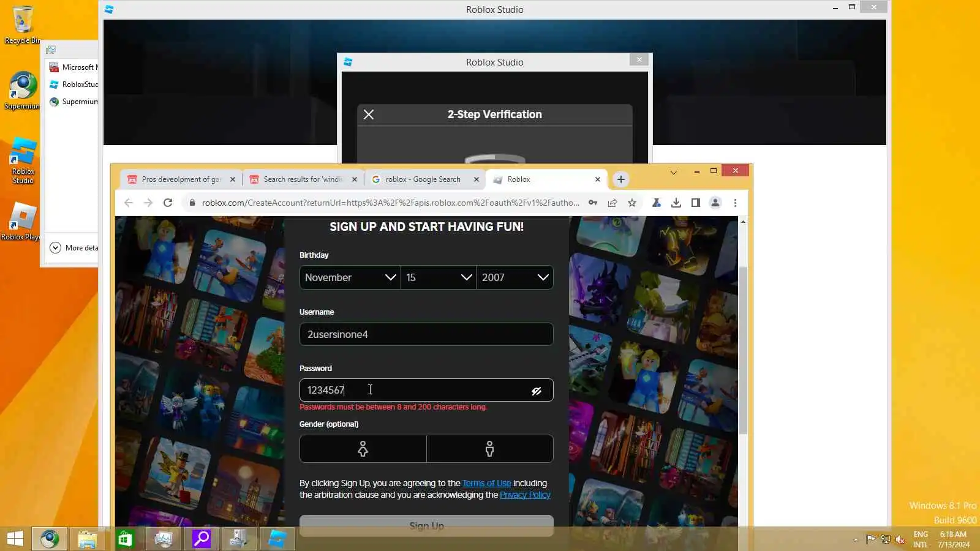Click the Username input field

(x=426, y=334)
